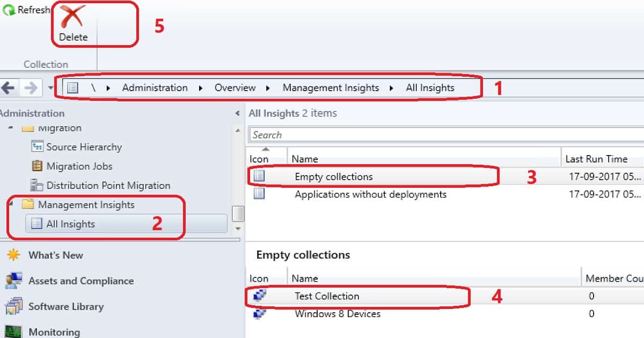Click the Monitoring workspace icon

click(x=13, y=332)
